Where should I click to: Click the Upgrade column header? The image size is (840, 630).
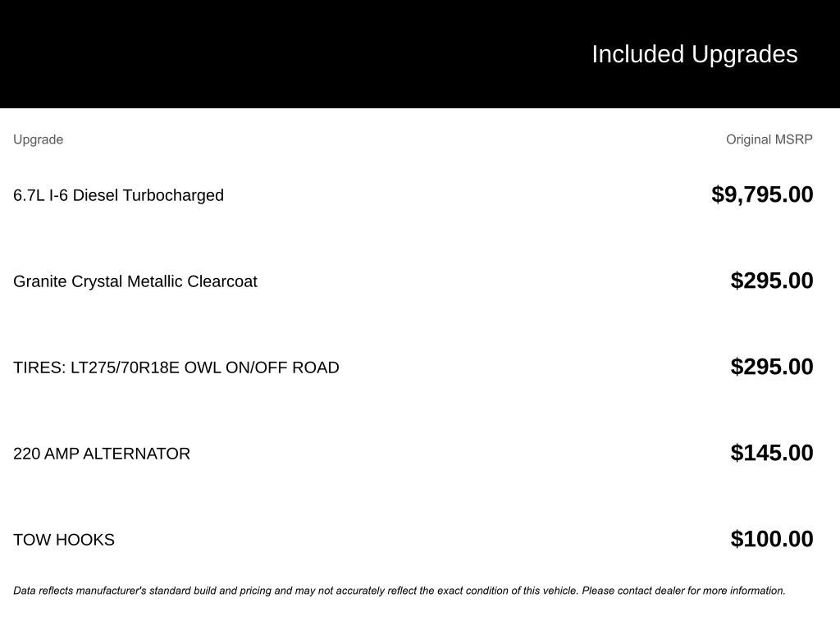pyautogui.click(x=38, y=139)
